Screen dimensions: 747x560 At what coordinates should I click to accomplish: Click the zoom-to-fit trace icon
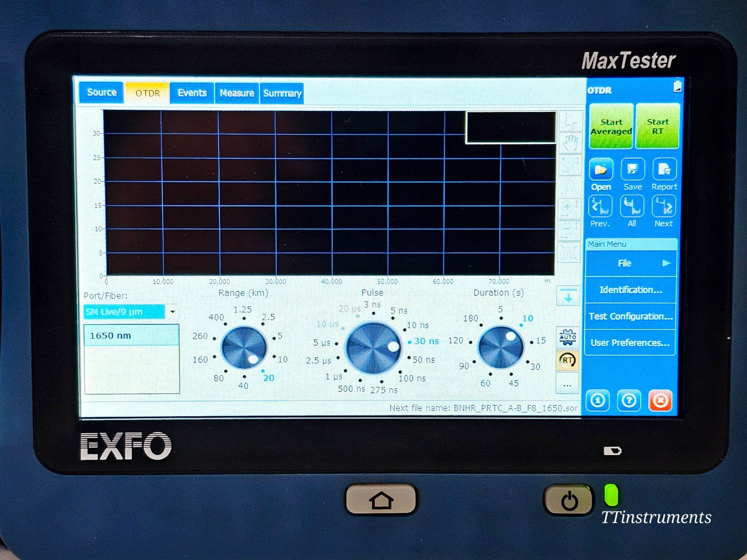pos(569,252)
